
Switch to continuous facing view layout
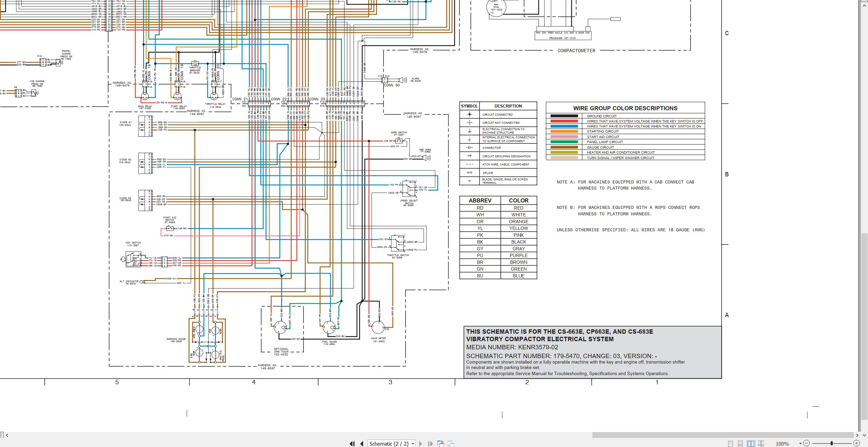[761, 444]
